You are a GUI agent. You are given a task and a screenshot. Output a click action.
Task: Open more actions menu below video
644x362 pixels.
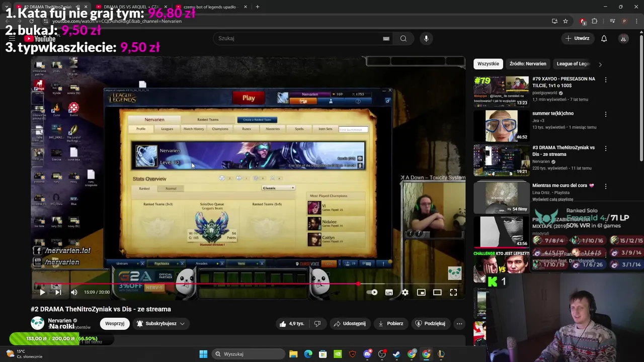(x=459, y=323)
